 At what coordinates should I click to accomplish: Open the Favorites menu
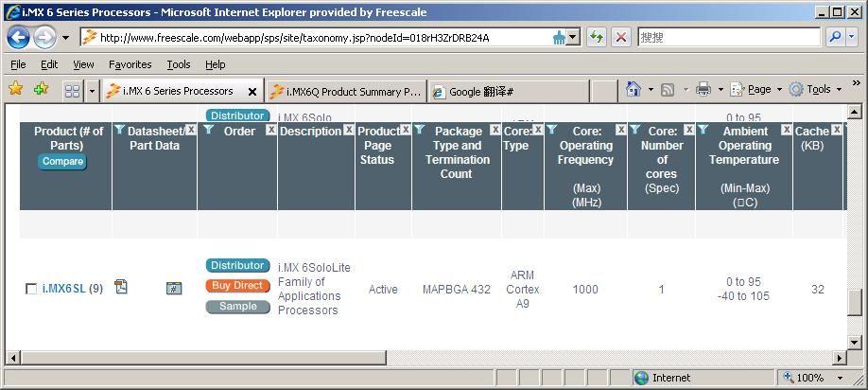[x=130, y=64]
